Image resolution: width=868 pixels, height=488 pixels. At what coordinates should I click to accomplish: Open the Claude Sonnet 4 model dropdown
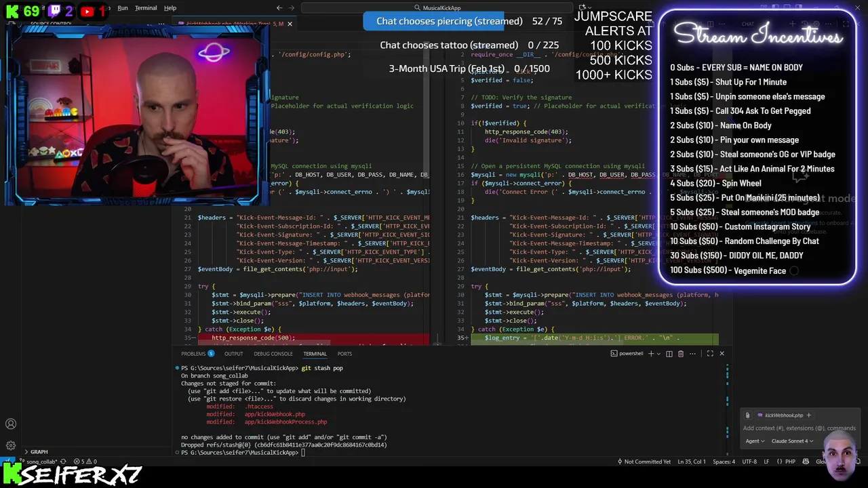pos(793,441)
